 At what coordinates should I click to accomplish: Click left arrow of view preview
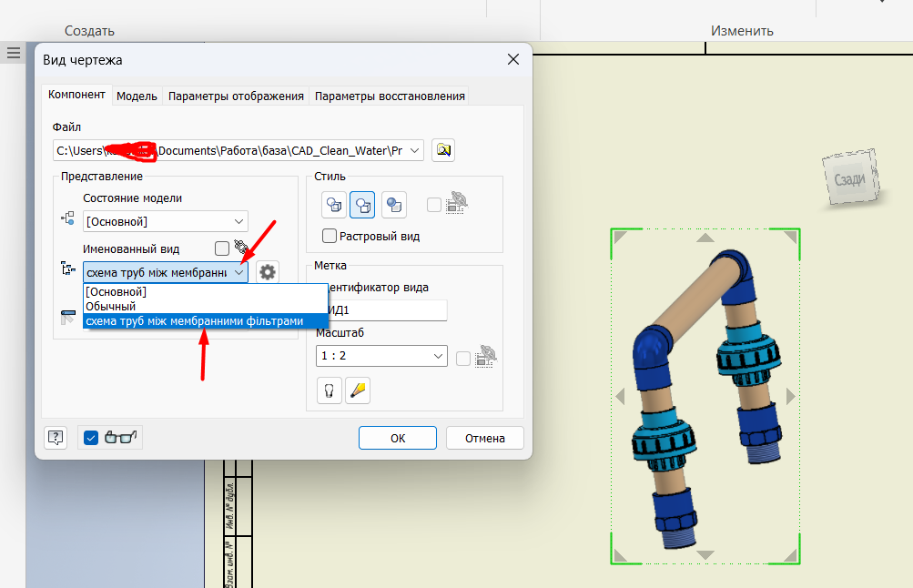click(x=620, y=397)
